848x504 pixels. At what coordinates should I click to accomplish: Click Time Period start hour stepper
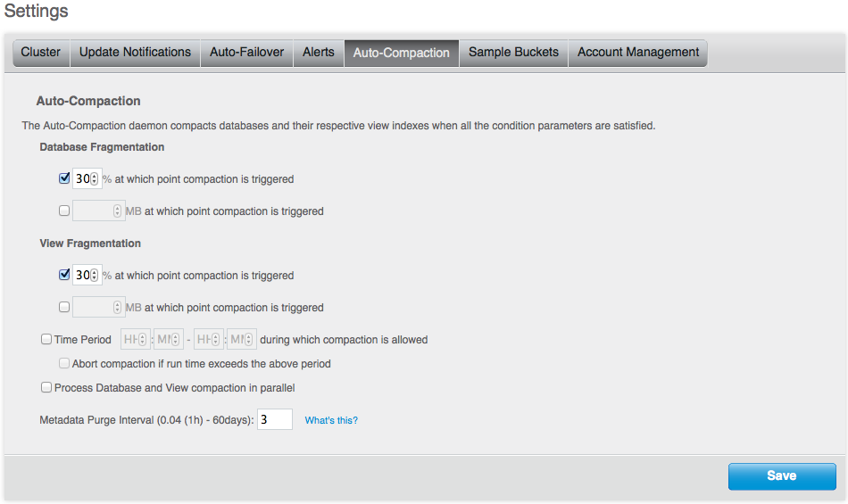pyautogui.click(x=143, y=340)
